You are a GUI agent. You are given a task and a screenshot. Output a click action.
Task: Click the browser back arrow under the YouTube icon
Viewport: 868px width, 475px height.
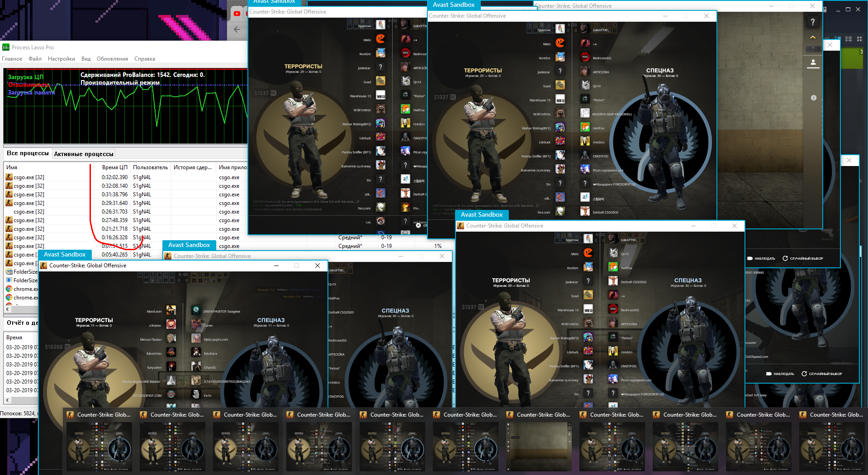click(x=237, y=29)
